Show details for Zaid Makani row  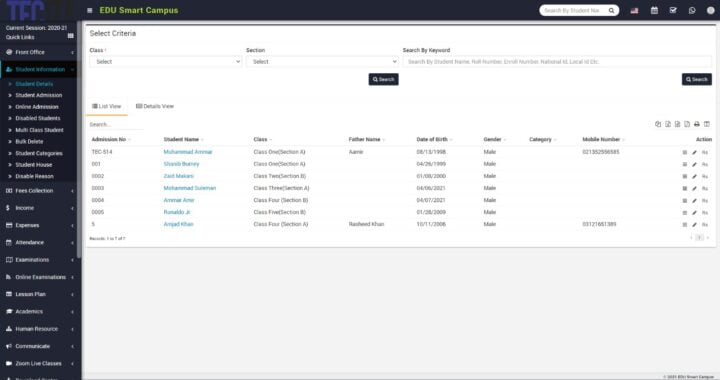coord(685,176)
